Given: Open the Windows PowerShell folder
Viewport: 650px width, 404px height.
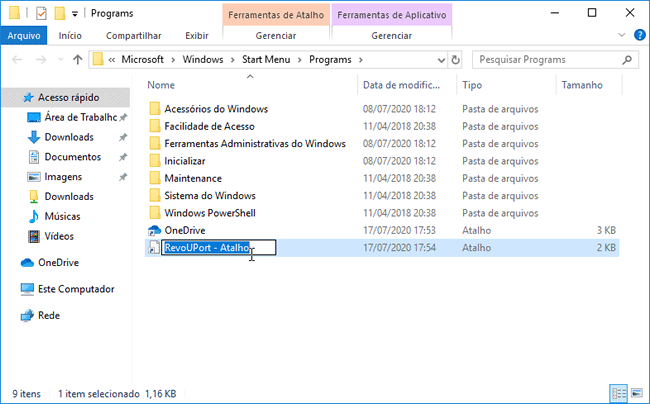Looking at the screenshot, I should (x=209, y=213).
